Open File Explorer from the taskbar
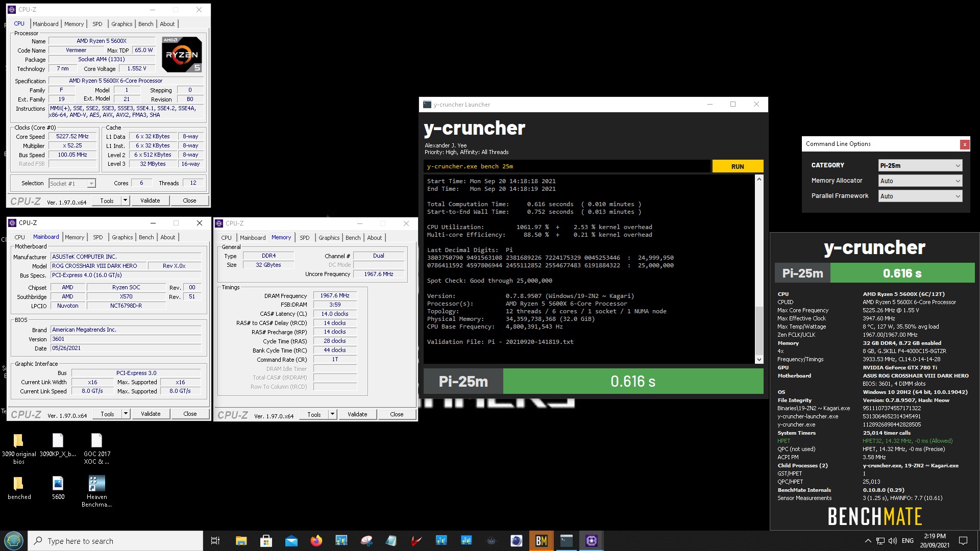This screenshot has width=980, height=551. pos(241,541)
